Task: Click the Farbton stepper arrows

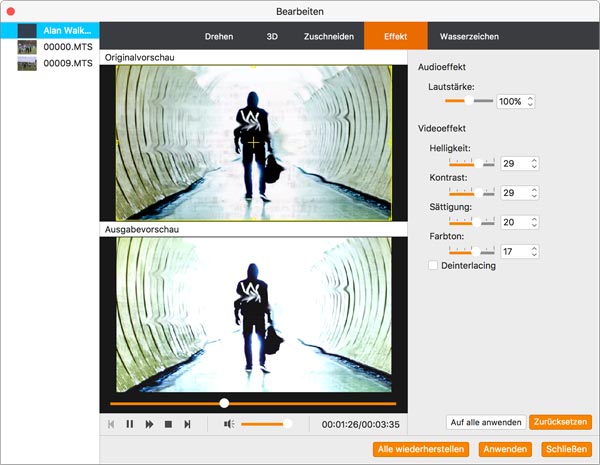Action: pos(534,251)
